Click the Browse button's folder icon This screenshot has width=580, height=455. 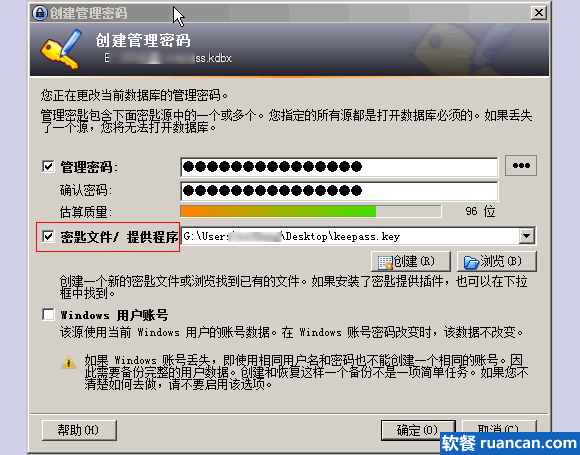(x=471, y=262)
